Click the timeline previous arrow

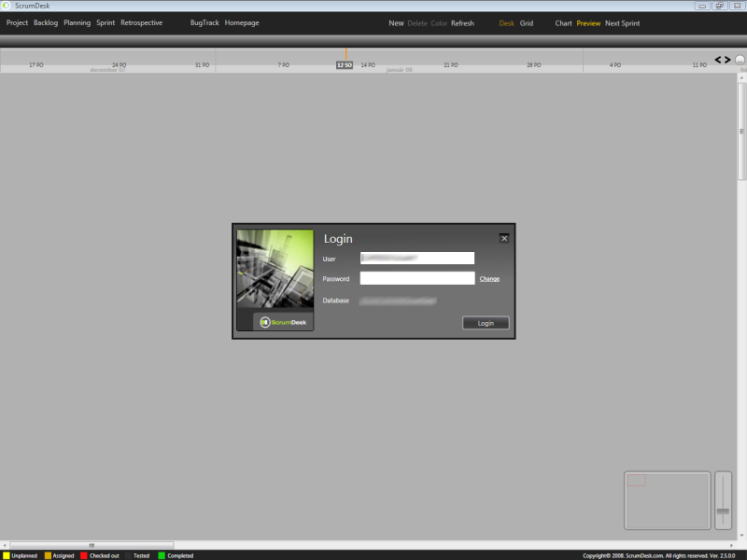pyautogui.click(x=718, y=60)
